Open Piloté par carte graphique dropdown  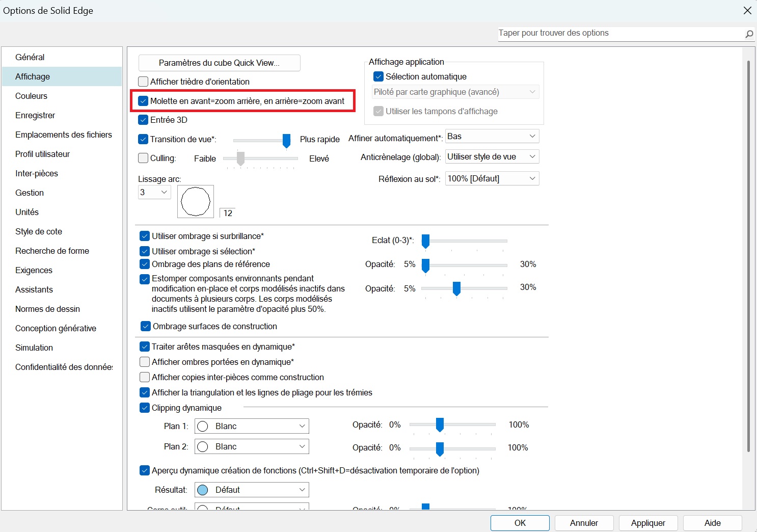455,92
